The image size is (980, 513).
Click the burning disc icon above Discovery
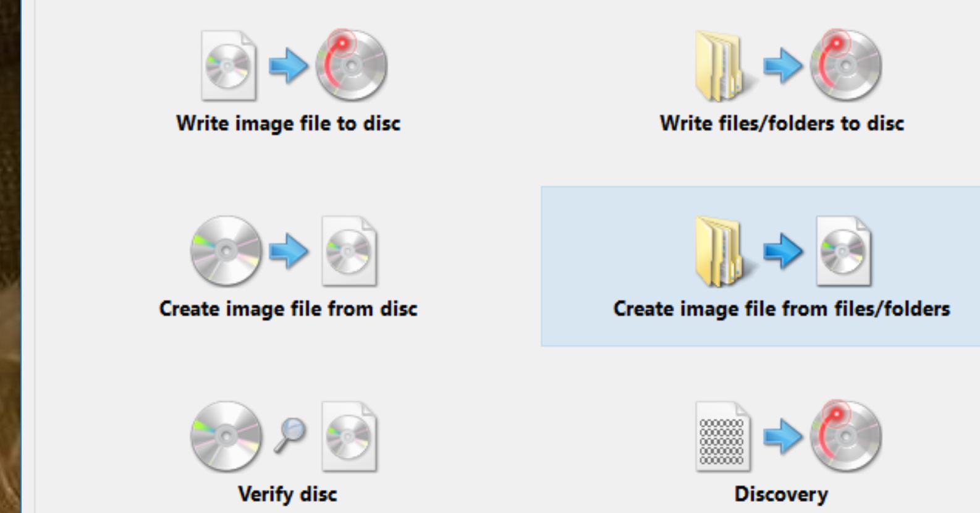pyautogui.click(x=846, y=436)
